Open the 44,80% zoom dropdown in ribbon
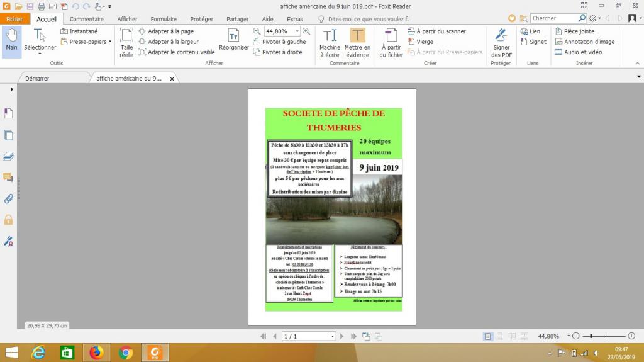 (297, 31)
